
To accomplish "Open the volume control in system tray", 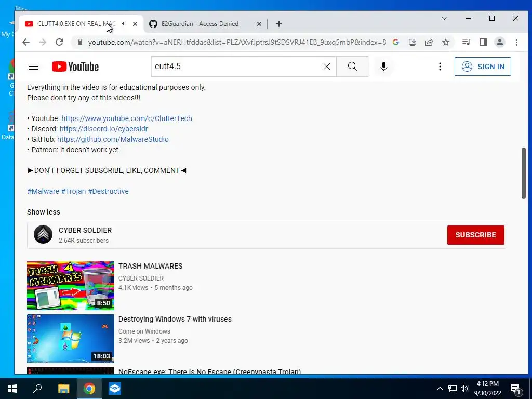I will pyautogui.click(x=464, y=389).
